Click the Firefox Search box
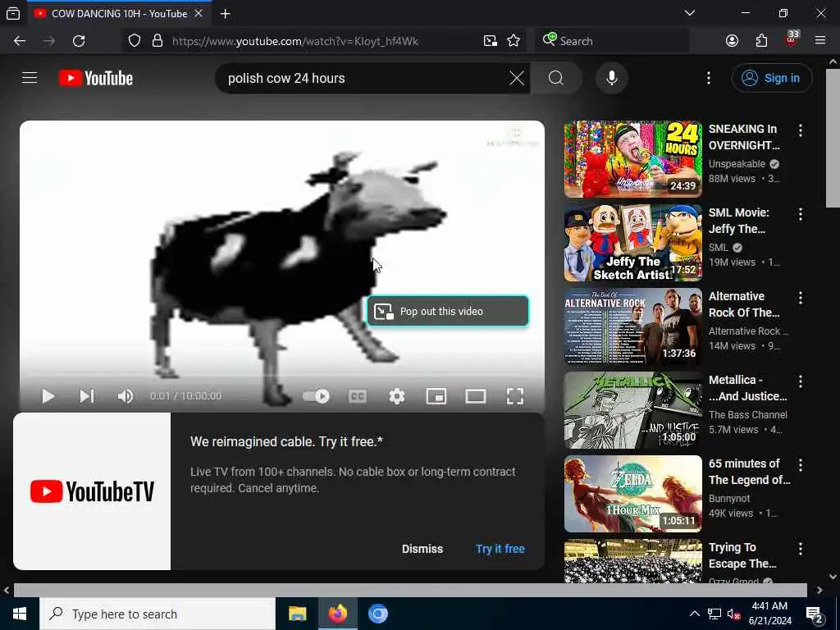This screenshot has width=840, height=630. (612, 41)
